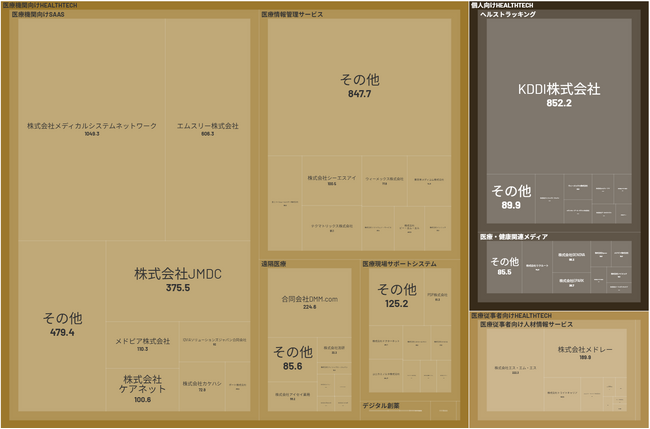
Task: Select the KDDI株式会社 852.2 block
Action: (559, 96)
